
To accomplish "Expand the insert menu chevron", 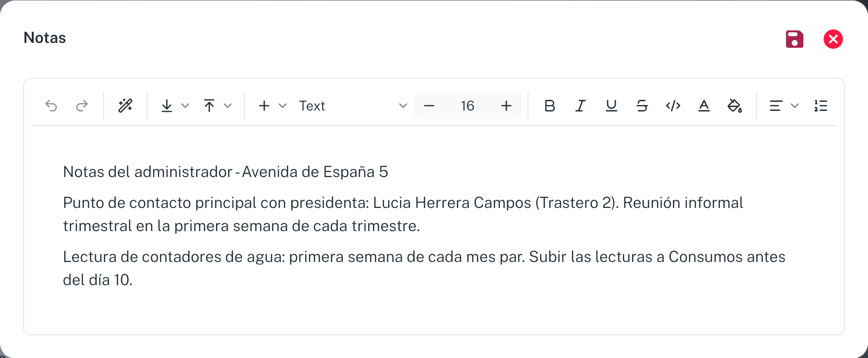I will (283, 106).
